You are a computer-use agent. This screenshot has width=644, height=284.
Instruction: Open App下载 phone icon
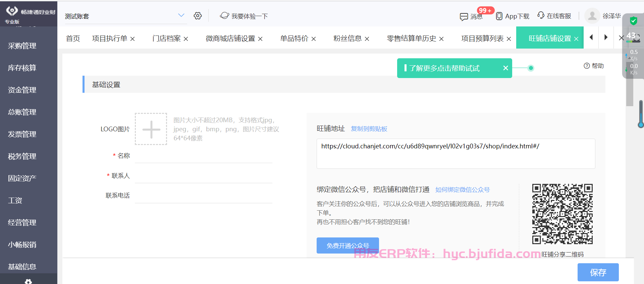click(x=499, y=16)
